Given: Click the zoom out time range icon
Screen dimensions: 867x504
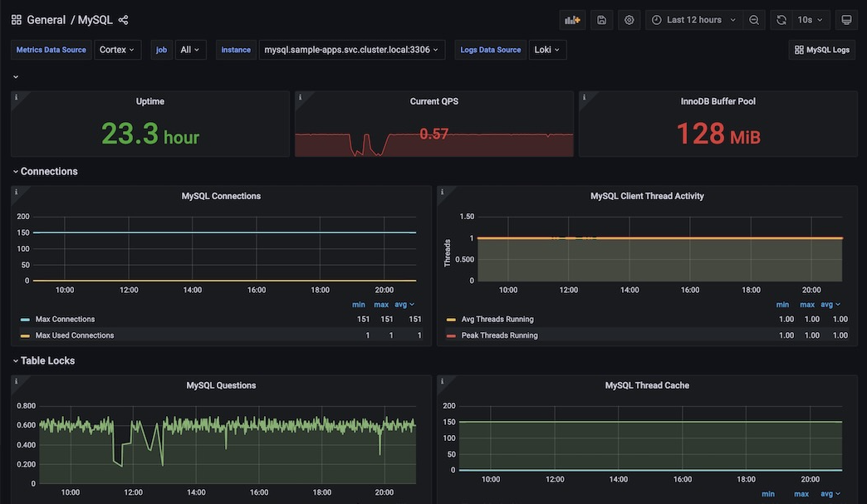Looking at the screenshot, I should click(753, 19).
